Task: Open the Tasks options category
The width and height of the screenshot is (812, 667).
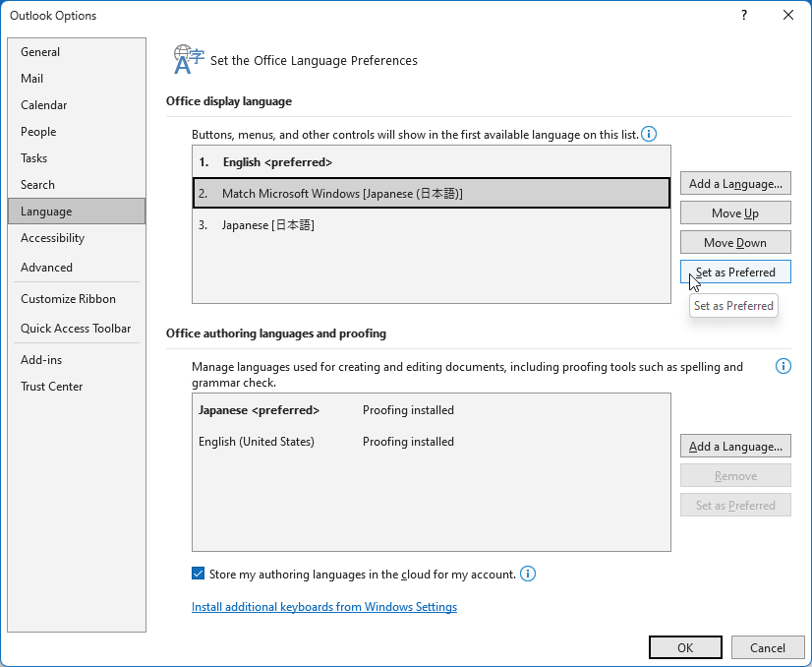Action: [x=77, y=158]
